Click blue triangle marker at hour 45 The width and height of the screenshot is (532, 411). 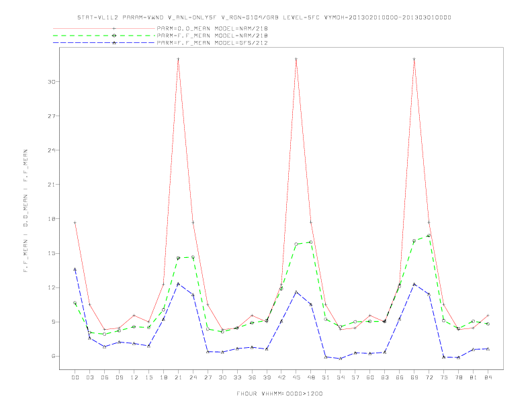[x=296, y=292]
